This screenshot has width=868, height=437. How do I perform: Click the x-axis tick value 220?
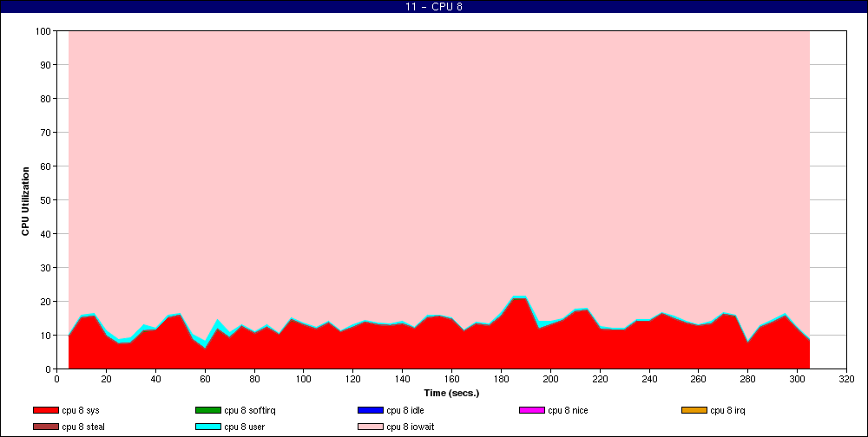tap(600, 380)
